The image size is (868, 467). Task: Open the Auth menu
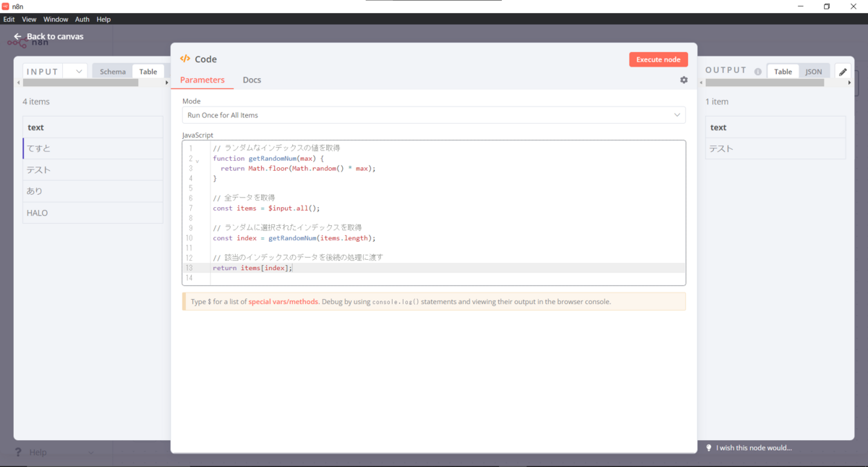[x=82, y=19]
